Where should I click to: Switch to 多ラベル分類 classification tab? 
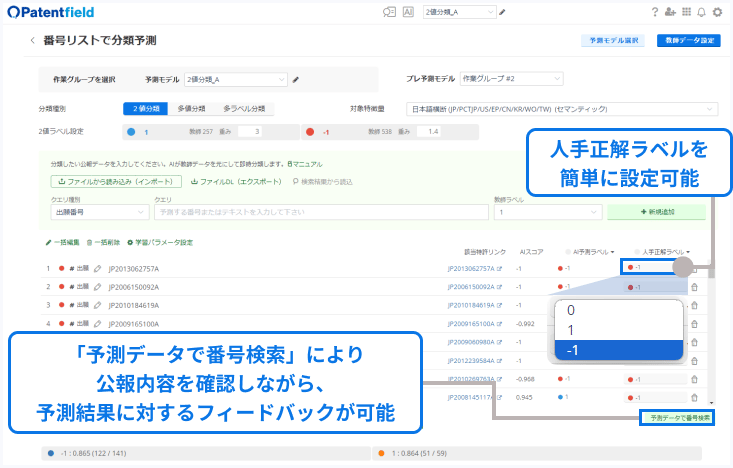[x=244, y=108]
